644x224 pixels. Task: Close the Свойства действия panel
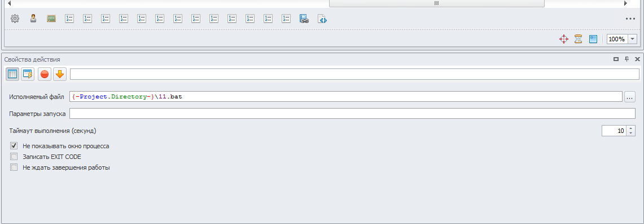pyautogui.click(x=637, y=59)
